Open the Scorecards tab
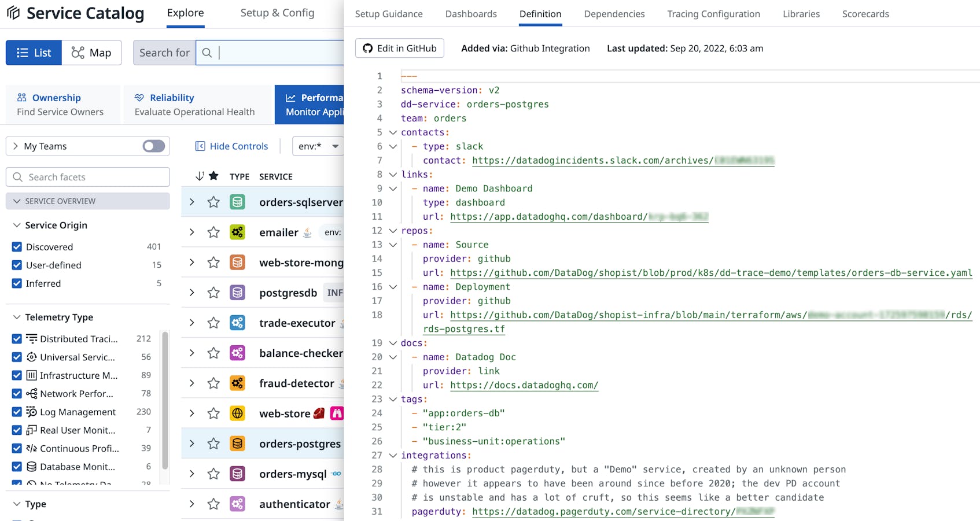980x521 pixels. tap(865, 13)
